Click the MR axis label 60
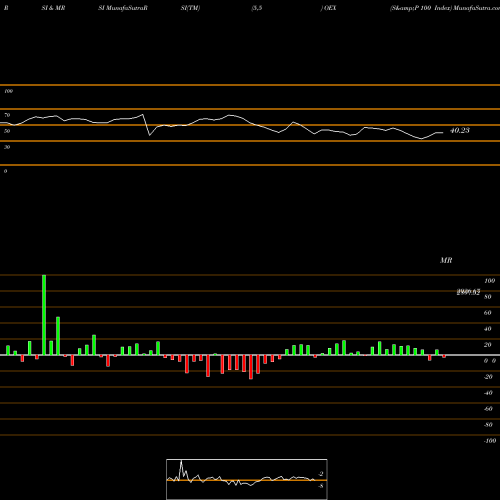500x500 pixels. [488, 313]
